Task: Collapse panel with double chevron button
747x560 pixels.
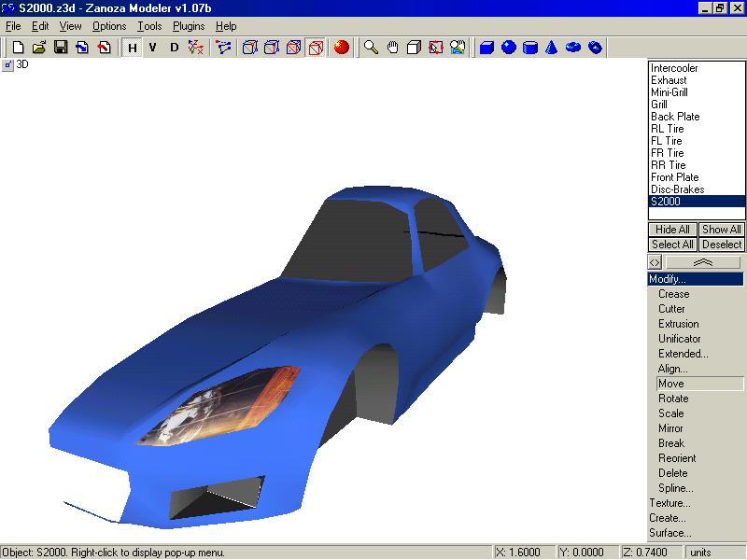Action: pyautogui.click(x=704, y=263)
